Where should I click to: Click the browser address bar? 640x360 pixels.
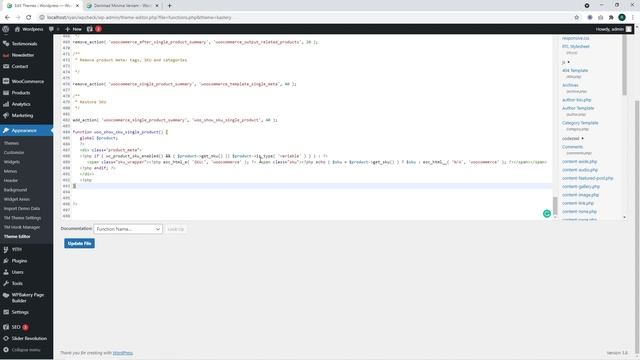pyautogui.click(x=306, y=17)
